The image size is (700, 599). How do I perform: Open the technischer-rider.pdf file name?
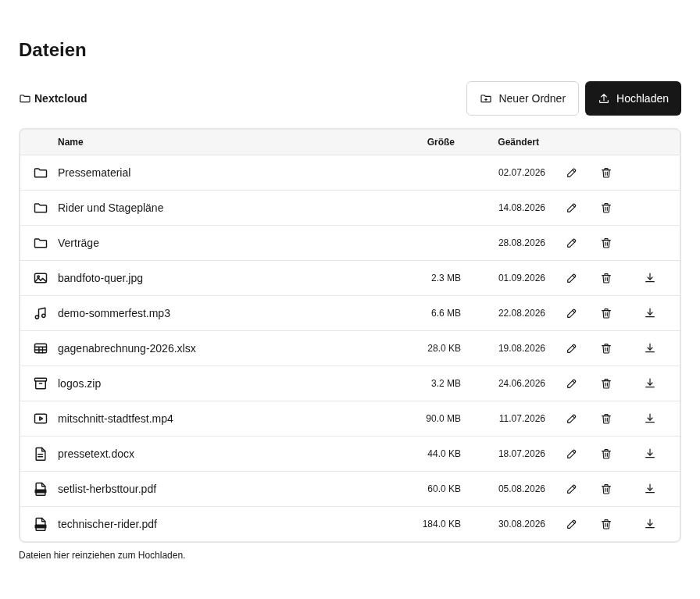pyautogui.click(x=107, y=524)
